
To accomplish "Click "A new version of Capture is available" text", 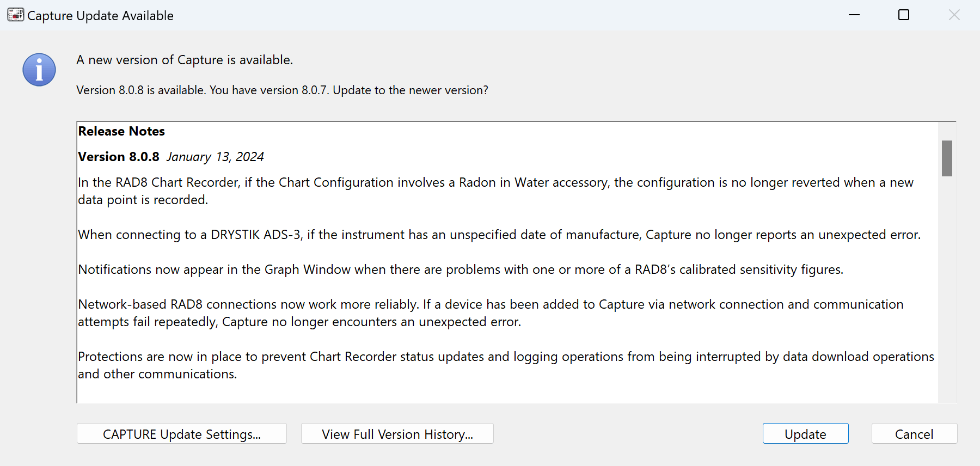I will click(x=185, y=60).
